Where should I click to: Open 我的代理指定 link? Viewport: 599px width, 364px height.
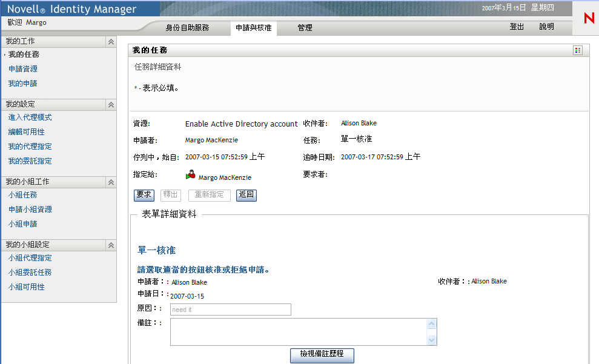pyautogui.click(x=30, y=147)
